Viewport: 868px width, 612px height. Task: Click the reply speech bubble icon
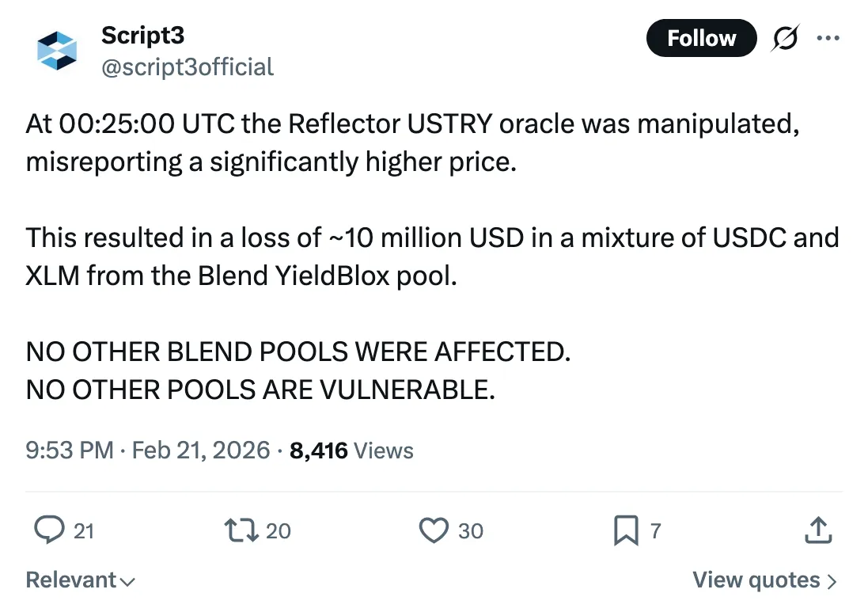pos(50,530)
